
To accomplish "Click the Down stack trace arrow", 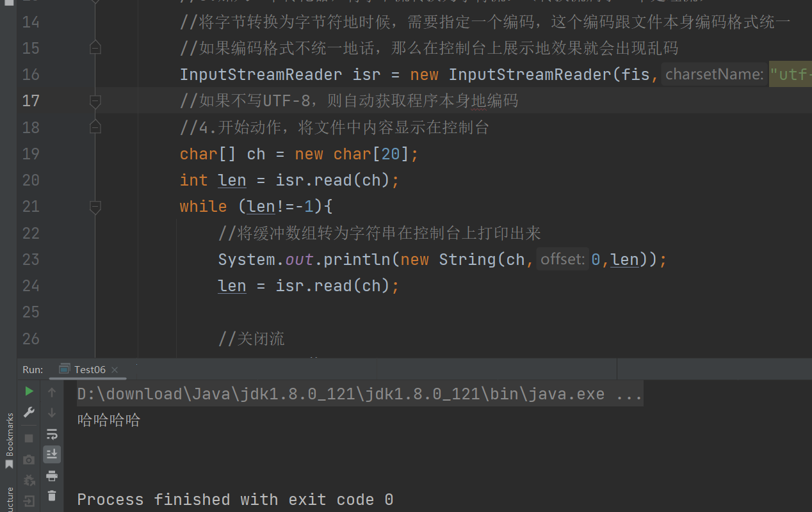I will point(52,413).
